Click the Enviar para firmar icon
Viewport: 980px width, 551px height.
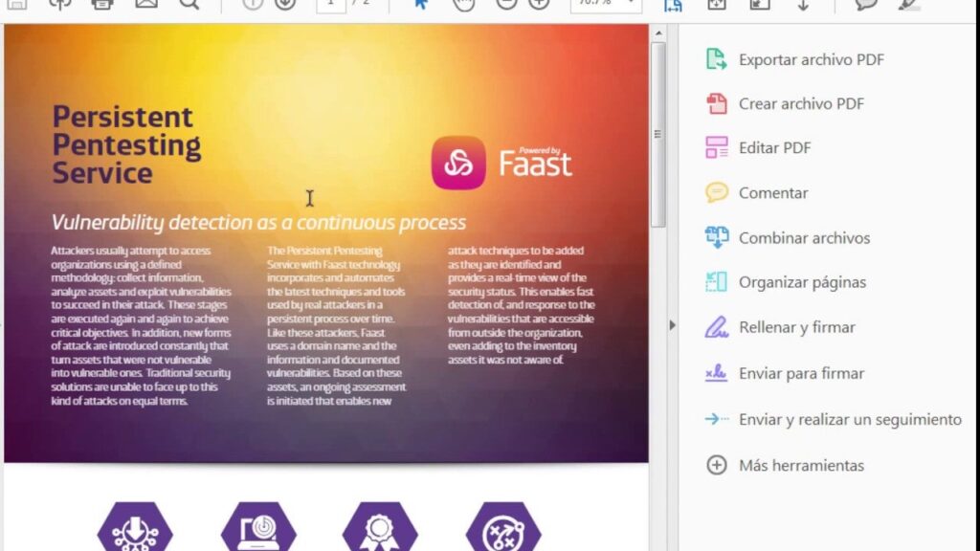click(716, 373)
